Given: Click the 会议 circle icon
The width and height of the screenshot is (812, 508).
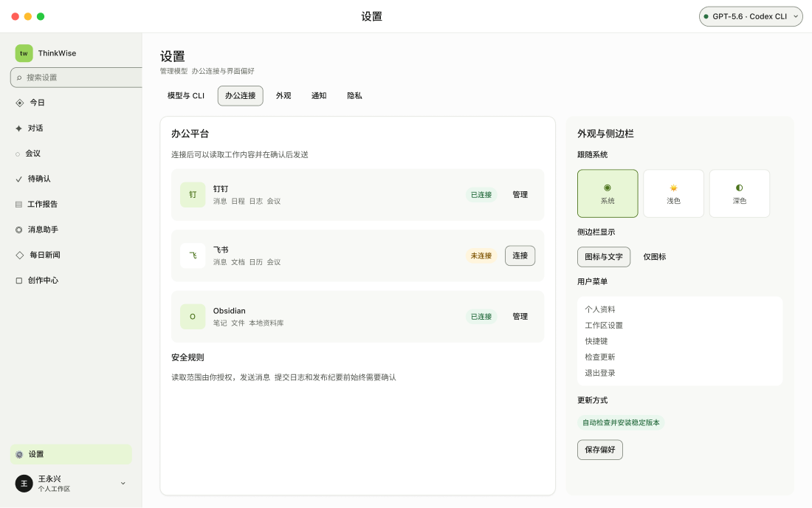Looking at the screenshot, I should tap(18, 154).
